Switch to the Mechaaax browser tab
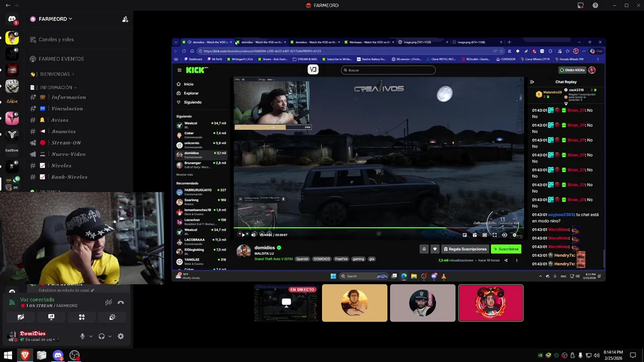This screenshot has width=644, height=362. click(x=368, y=42)
